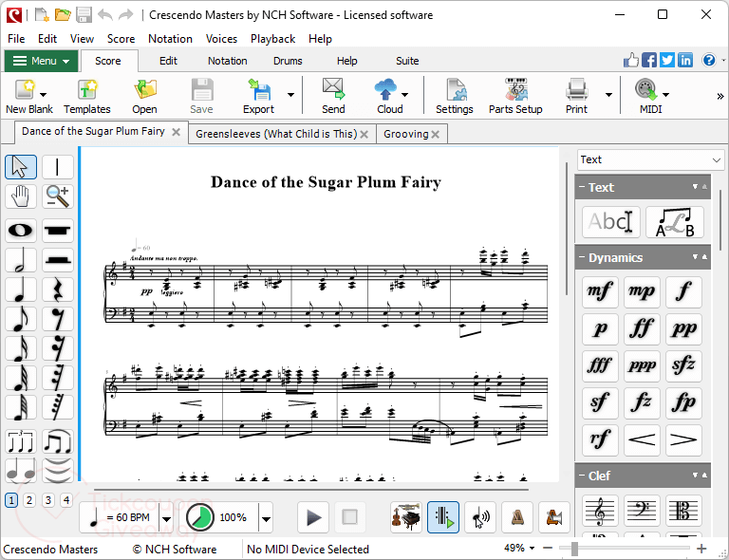Image resolution: width=729 pixels, height=560 pixels.
Task: Close the Dance of the Sugar Plum Fairy tab
Action: click(x=177, y=132)
